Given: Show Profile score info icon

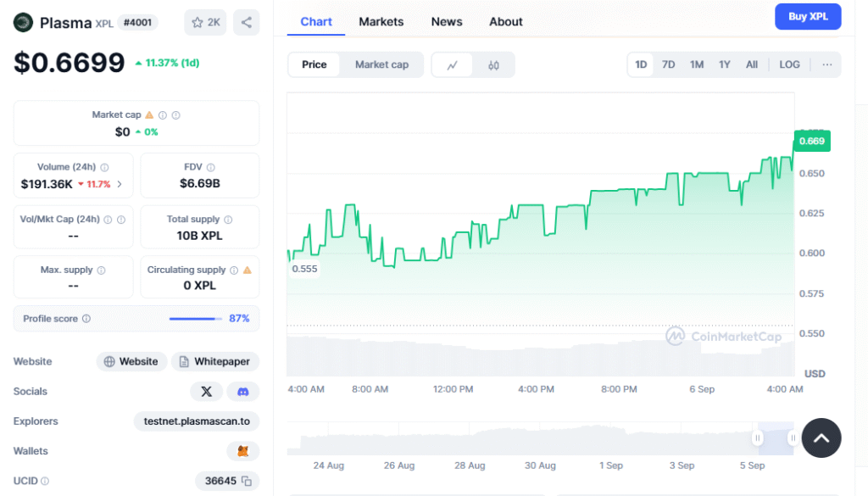Looking at the screenshot, I should [x=86, y=319].
